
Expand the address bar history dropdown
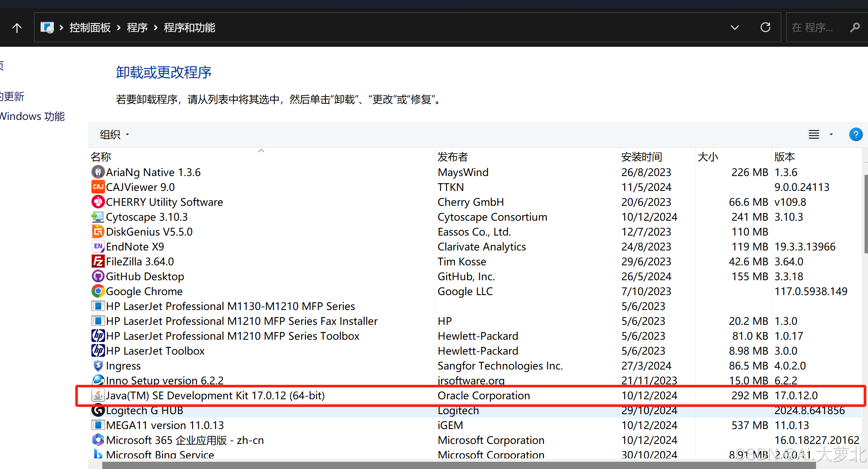pyautogui.click(x=734, y=28)
